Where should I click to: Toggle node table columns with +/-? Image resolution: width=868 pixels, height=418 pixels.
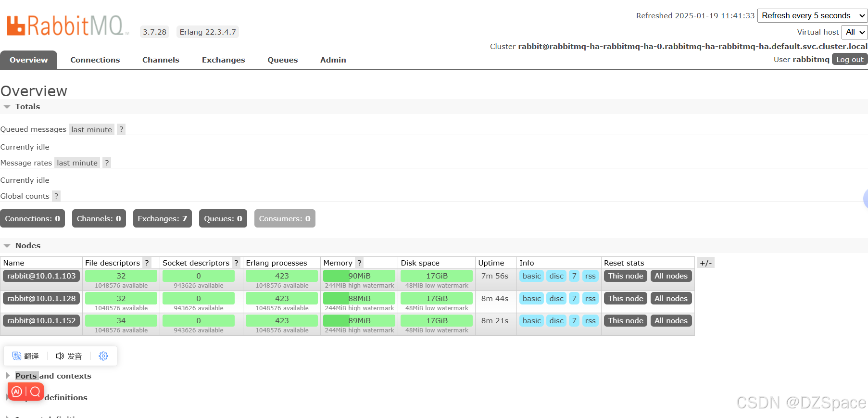click(x=705, y=263)
